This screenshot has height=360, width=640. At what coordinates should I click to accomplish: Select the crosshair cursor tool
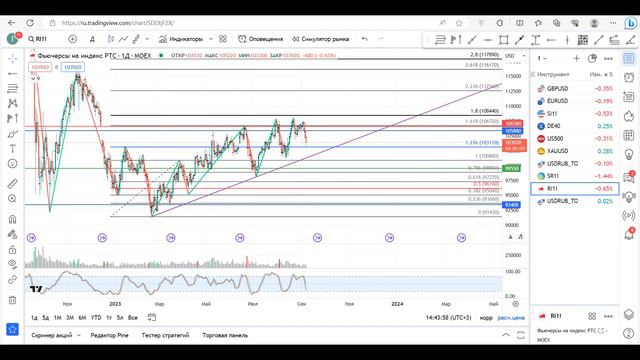coord(13,59)
